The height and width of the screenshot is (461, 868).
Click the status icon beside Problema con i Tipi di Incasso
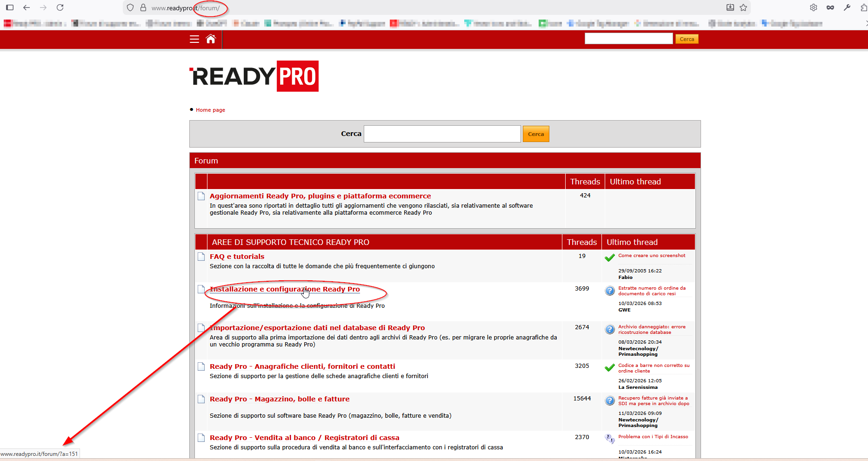610,439
